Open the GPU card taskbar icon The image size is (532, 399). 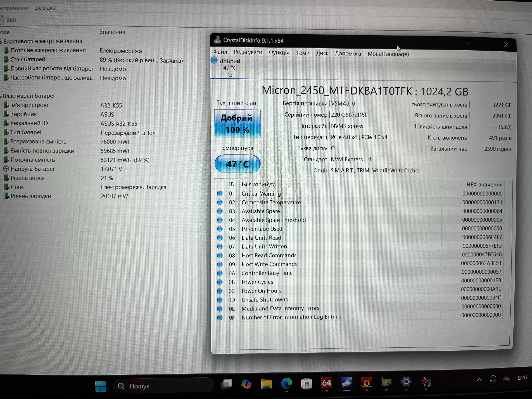click(x=386, y=382)
